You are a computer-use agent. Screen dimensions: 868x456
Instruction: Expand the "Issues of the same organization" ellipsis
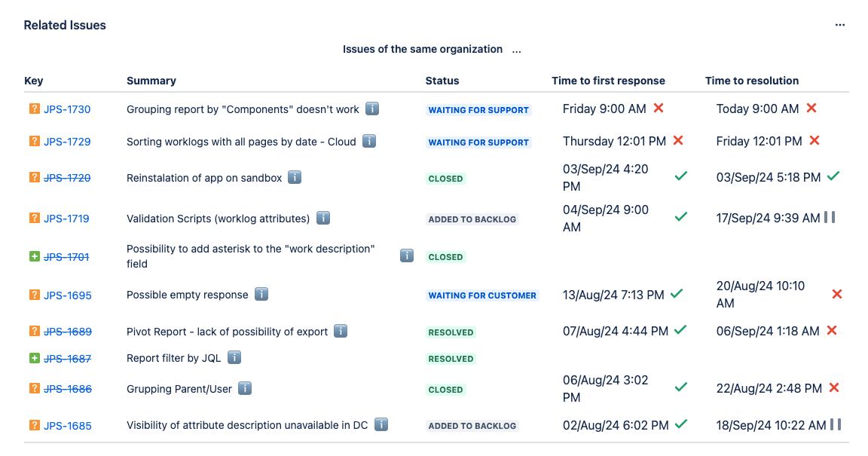click(x=516, y=49)
